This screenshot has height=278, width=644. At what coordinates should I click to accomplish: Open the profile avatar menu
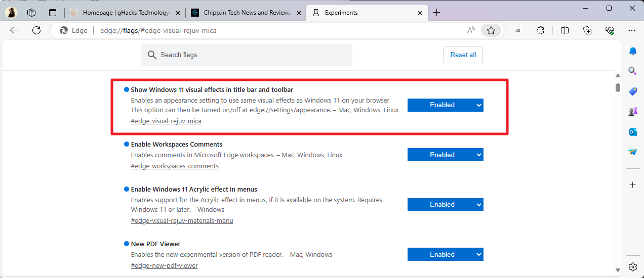pos(11,13)
